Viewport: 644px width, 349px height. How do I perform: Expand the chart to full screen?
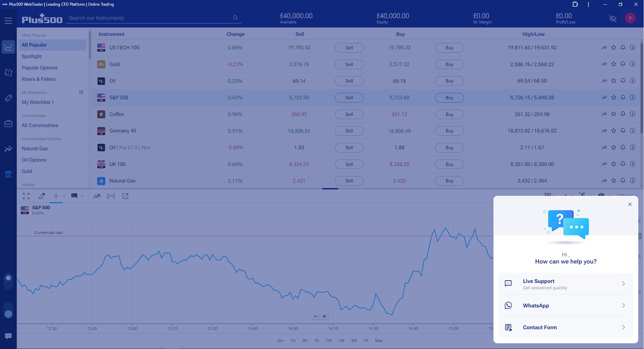click(26, 196)
